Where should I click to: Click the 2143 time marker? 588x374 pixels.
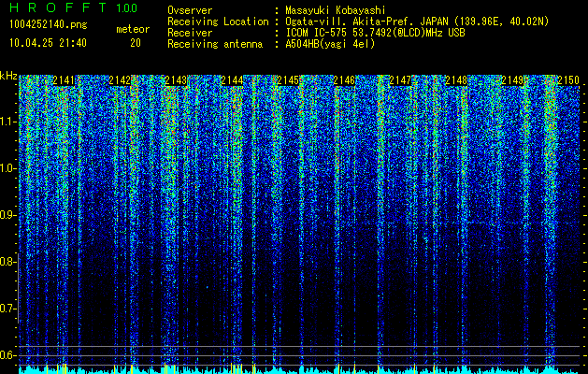[176, 80]
